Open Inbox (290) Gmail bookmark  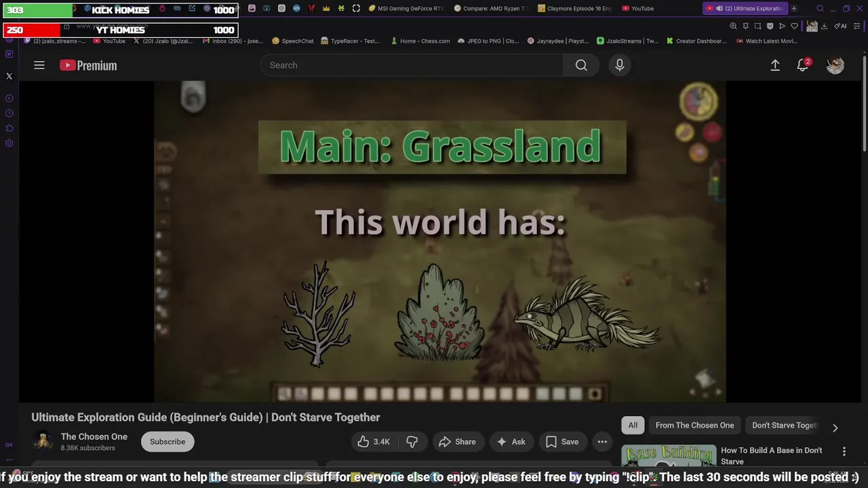tap(233, 41)
